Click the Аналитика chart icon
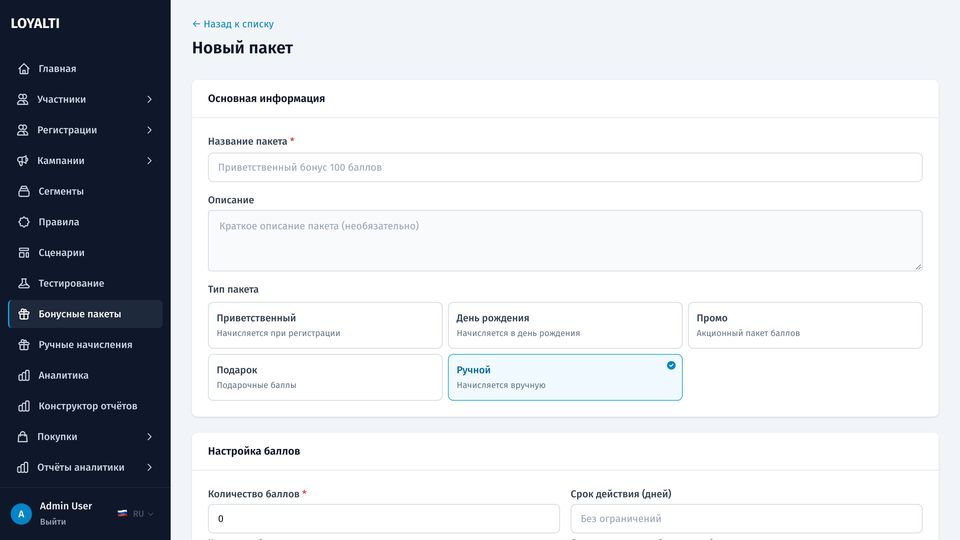 (x=24, y=375)
